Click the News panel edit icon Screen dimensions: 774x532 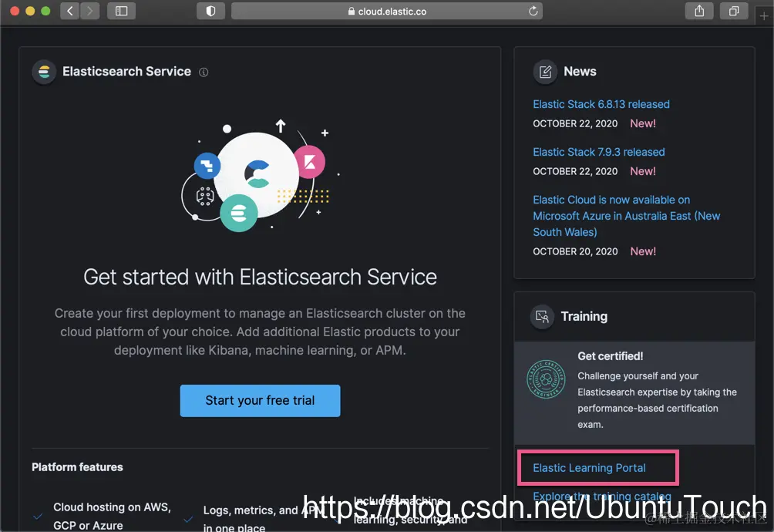click(545, 72)
